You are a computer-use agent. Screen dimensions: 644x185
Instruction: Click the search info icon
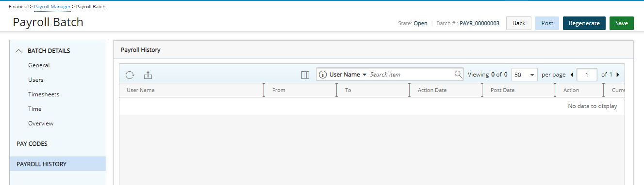[323, 75]
